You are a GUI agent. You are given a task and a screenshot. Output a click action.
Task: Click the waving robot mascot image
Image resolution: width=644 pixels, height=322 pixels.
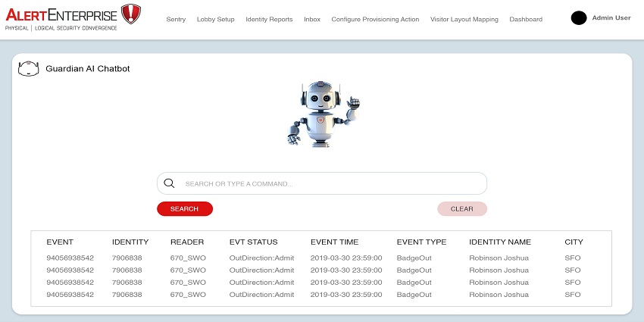[x=321, y=112]
